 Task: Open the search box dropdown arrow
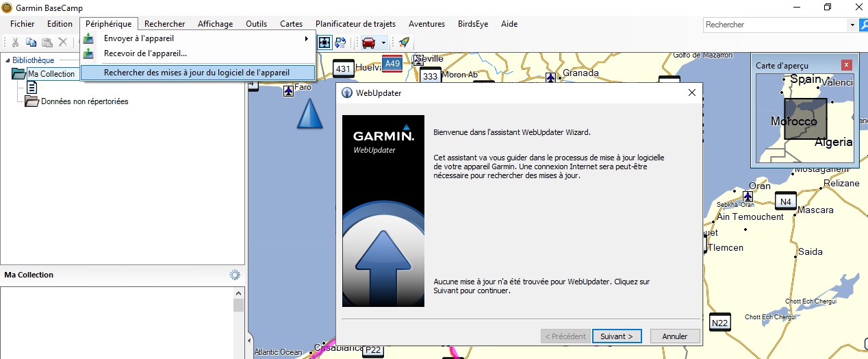point(852,25)
